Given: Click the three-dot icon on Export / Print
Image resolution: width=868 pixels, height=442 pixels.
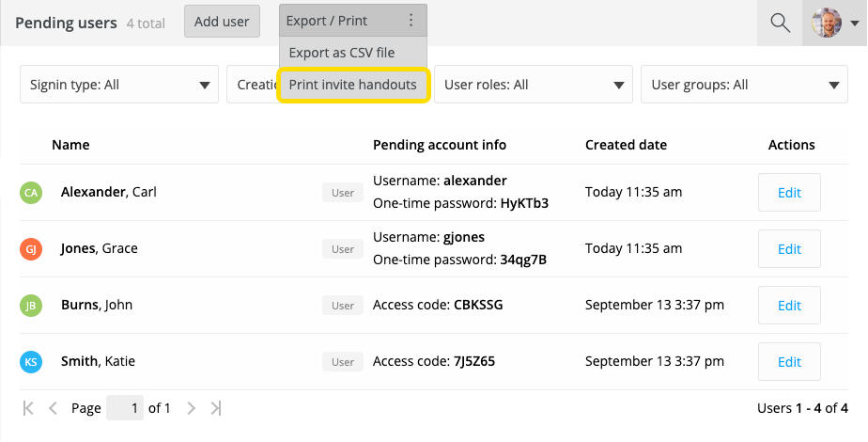Looking at the screenshot, I should [x=411, y=21].
